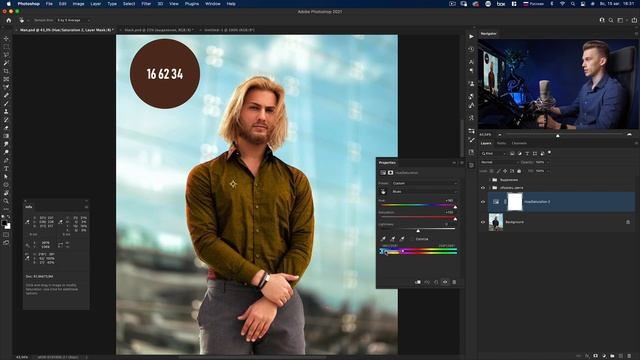Collapse the Properties panel
This screenshot has width=640, height=360.
(x=454, y=162)
